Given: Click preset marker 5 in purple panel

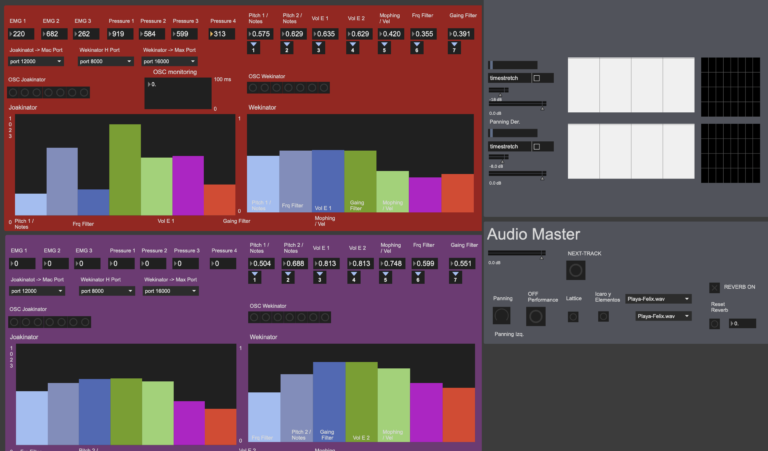Looking at the screenshot, I should pos(385,277).
